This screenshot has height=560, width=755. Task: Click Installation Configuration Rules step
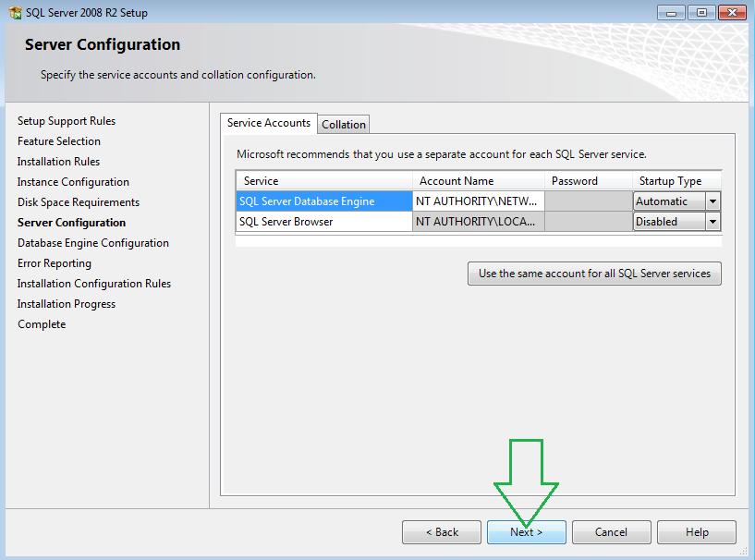(x=94, y=284)
